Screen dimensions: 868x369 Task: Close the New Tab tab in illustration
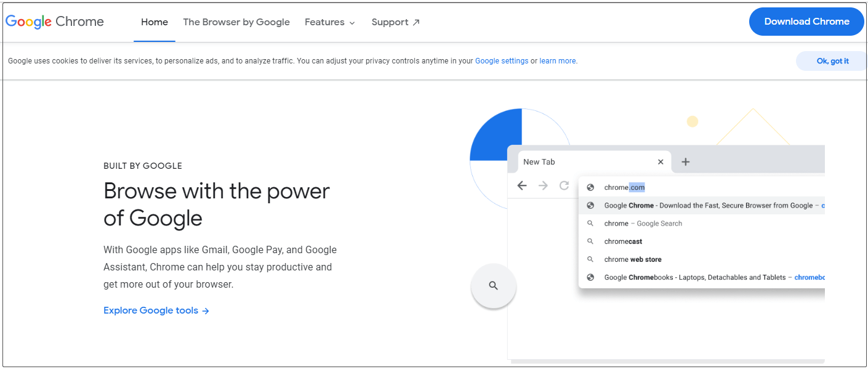pos(661,162)
